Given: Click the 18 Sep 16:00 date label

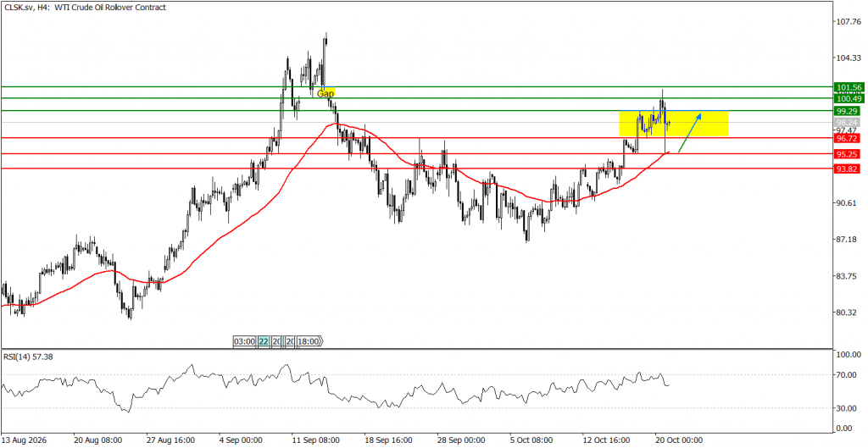Looking at the screenshot, I should pos(388,440).
